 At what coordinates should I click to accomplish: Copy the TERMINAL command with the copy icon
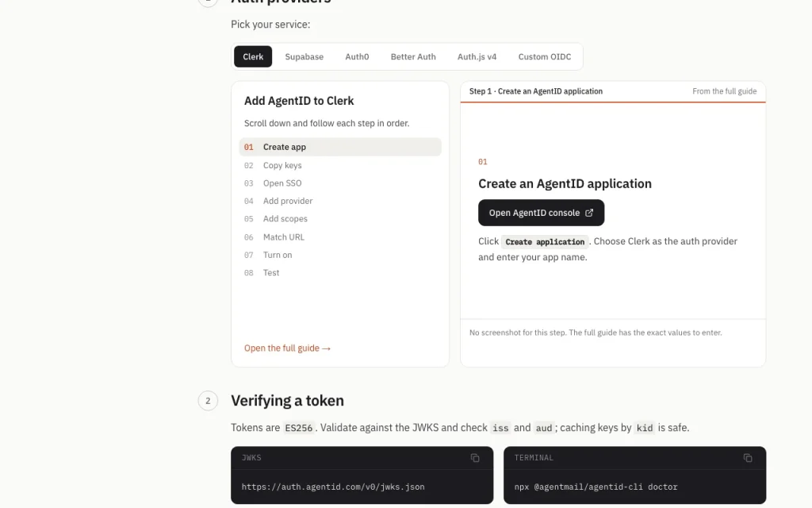[747, 458]
